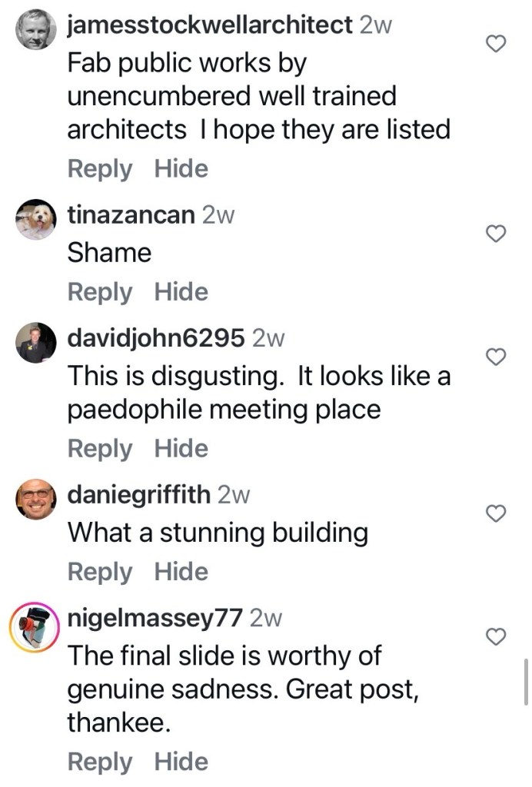Image resolution: width=532 pixels, height=787 pixels.
Task: Reply to jamesstockwellarchitect's comment
Action: (x=100, y=169)
